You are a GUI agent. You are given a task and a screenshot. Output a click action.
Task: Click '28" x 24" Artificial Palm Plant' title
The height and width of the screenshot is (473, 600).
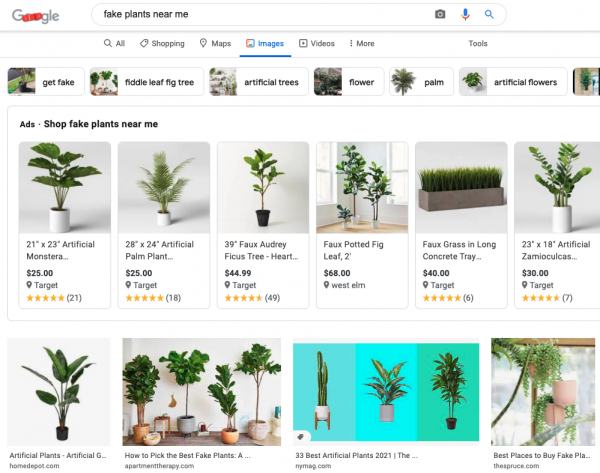point(160,250)
